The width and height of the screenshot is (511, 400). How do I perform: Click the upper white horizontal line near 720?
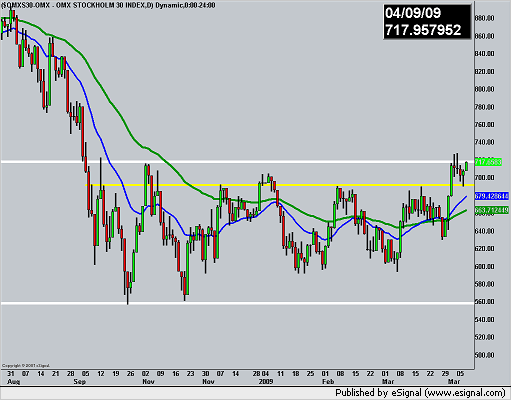237,162
